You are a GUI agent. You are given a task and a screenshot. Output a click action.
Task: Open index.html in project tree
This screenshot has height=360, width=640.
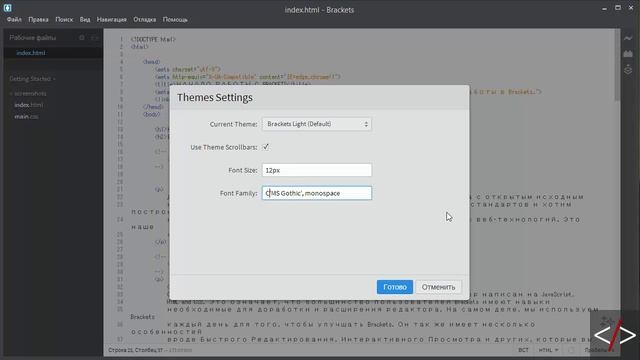point(29,105)
